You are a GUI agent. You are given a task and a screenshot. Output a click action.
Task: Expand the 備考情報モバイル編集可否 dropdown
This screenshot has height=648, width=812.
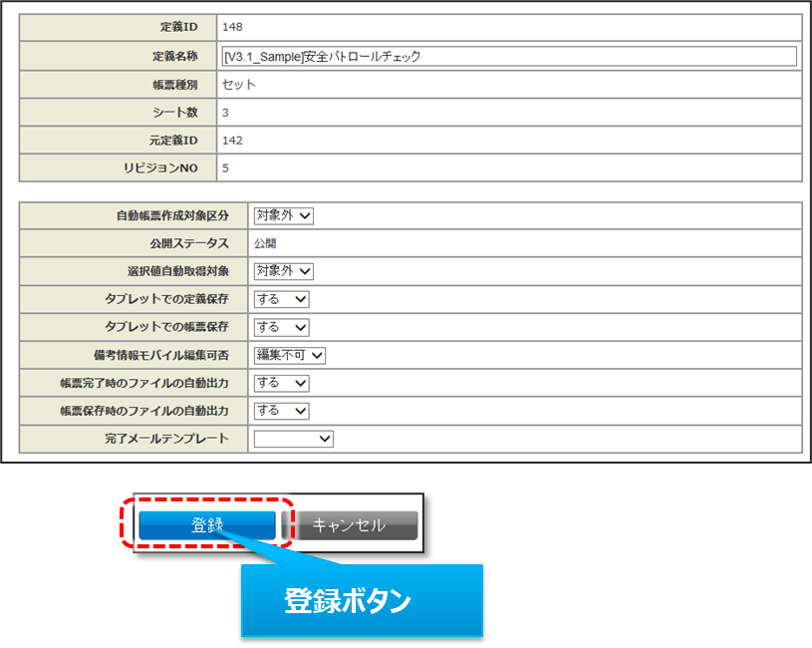289,355
